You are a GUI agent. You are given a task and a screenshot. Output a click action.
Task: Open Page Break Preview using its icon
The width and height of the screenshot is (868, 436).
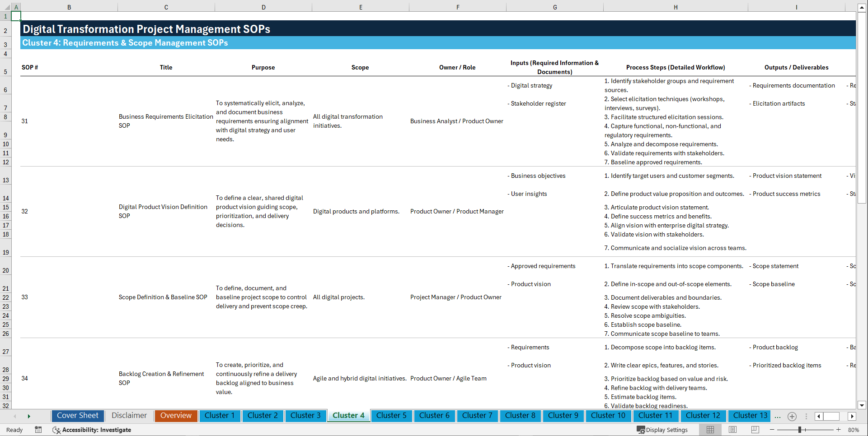point(755,430)
